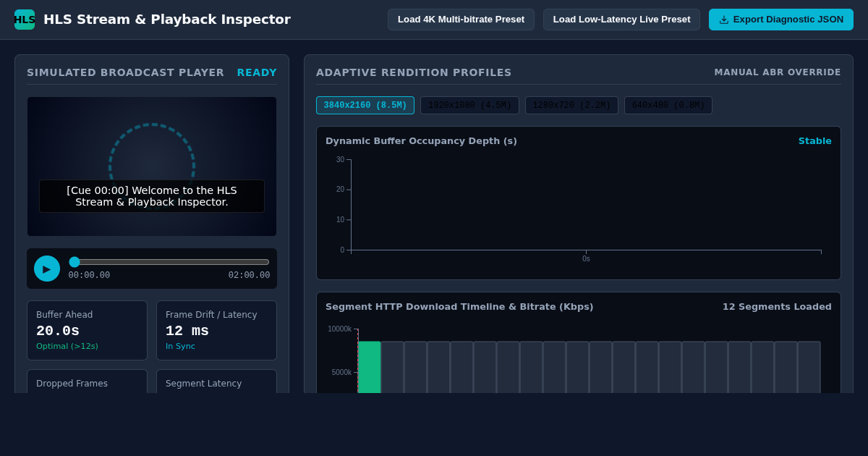Click the READY player status label
The image size is (868, 456).
pyautogui.click(x=257, y=72)
